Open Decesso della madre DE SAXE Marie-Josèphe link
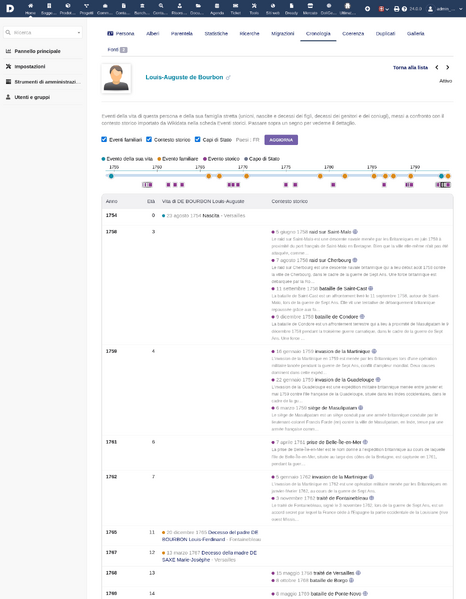Image resolution: width=466 pixels, height=599 pixels. (209, 556)
